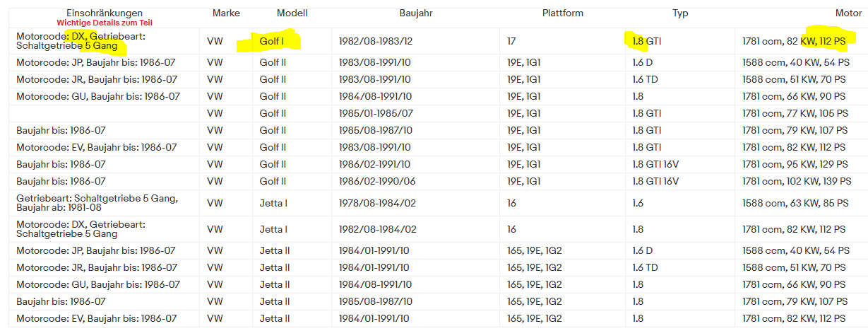Viewport: 868px width, 331px height.
Task: Click the Marke column header
Action: coord(226,13)
